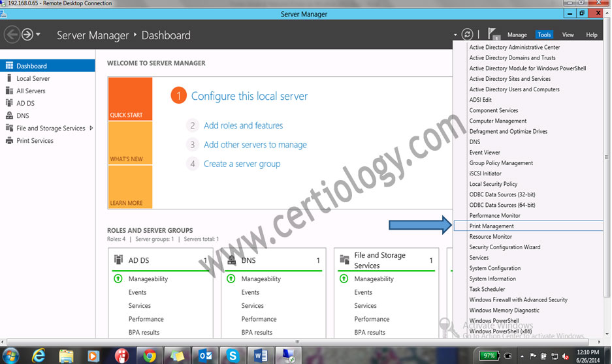Click the forward navigation arrow
The image size is (612, 364).
(27, 35)
